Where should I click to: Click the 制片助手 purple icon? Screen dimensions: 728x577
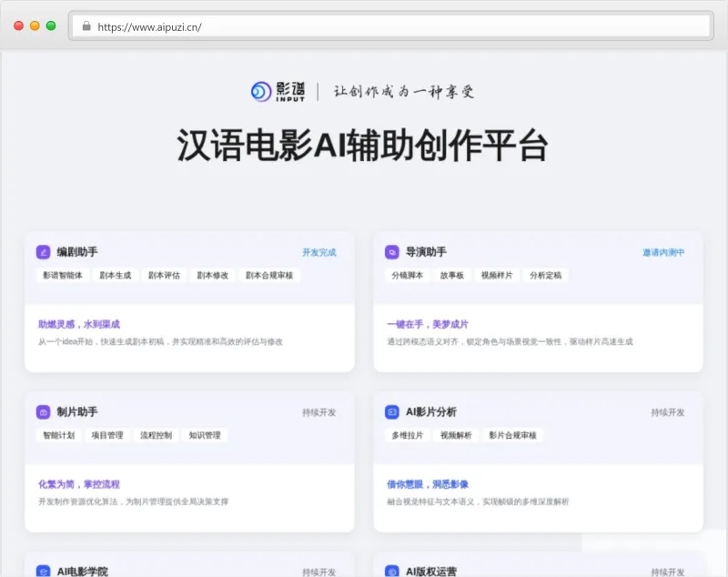point(43,411)
